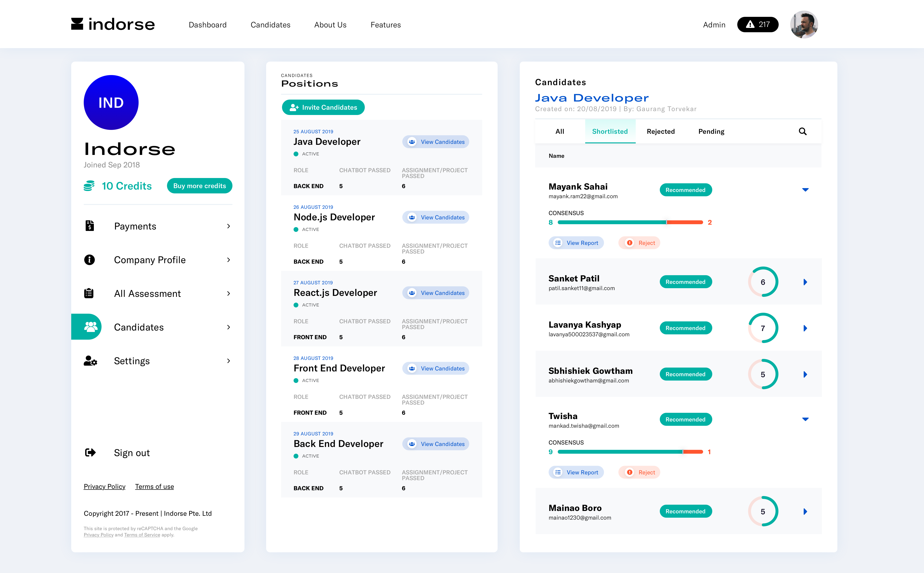Viewport: 924px width, 573px height.
Task: Click Sanket Patil's score ring showing 6
Action: (x=763, y=282)
